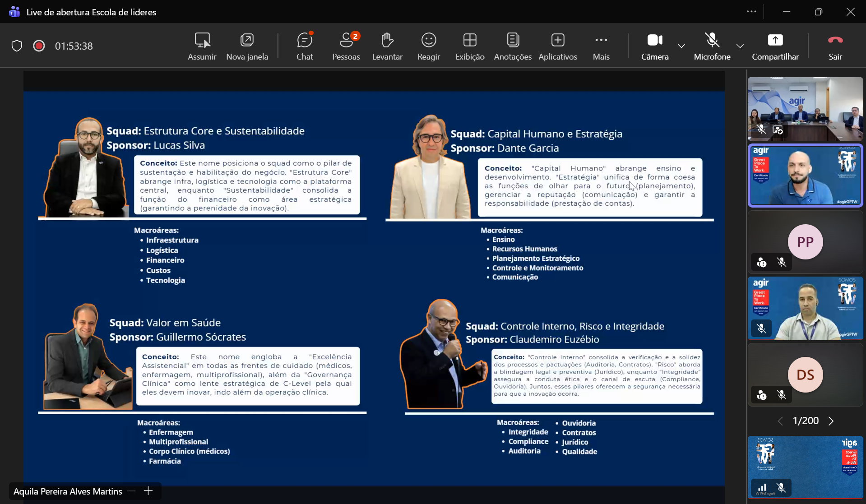Toggle the Câmera on or off
The image size is (866, 504).
(x=655, y=46)
